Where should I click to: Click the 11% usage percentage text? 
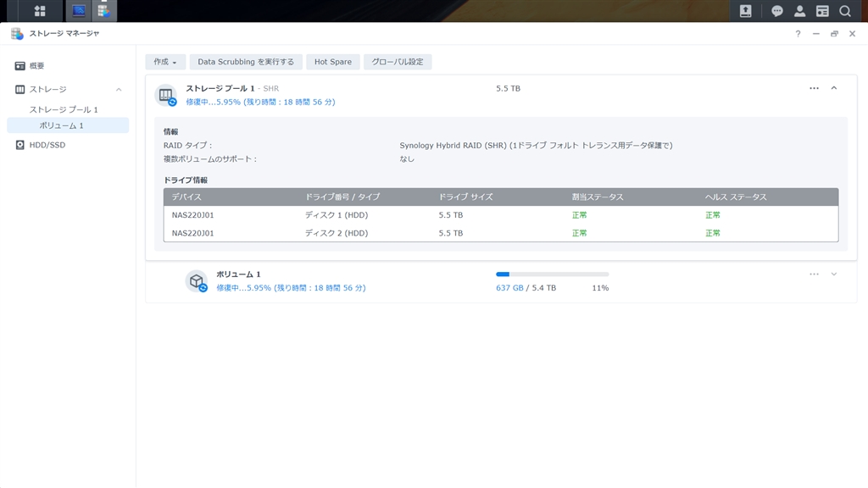point(600,288)
